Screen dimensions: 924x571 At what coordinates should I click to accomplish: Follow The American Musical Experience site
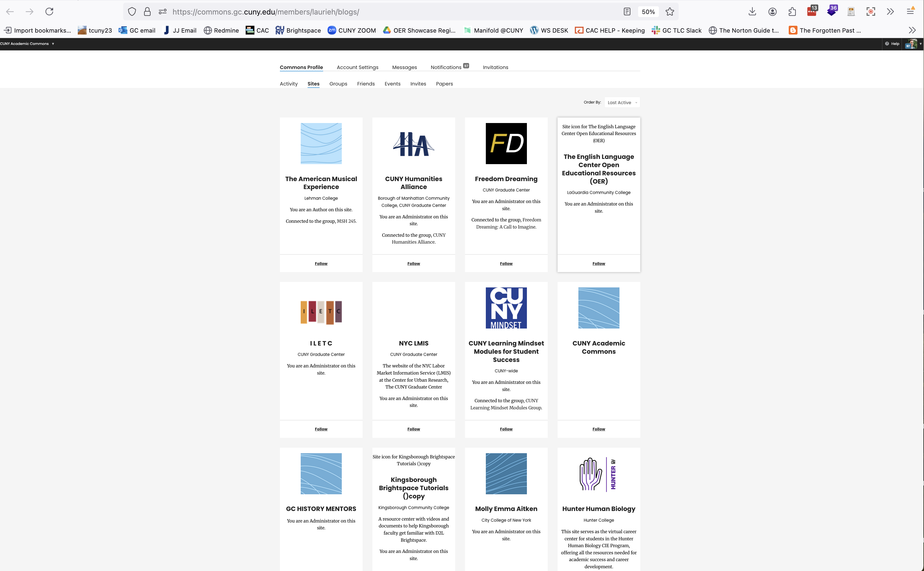pos(321,264)
